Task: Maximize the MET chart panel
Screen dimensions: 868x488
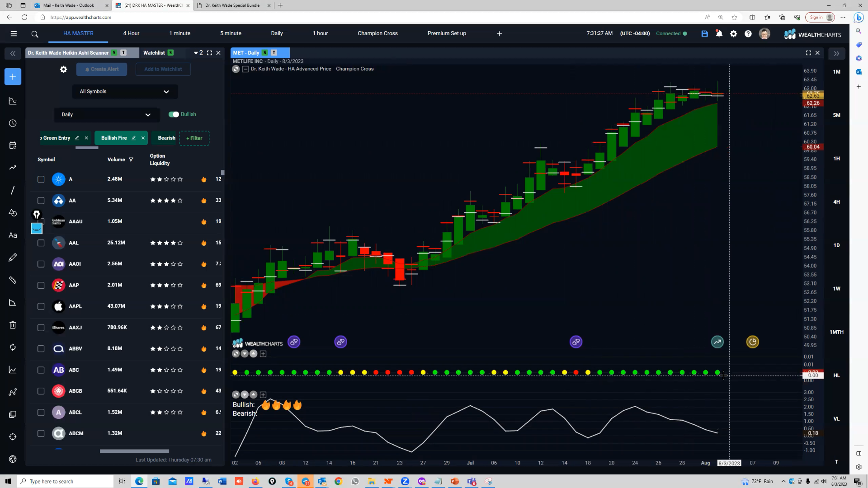Action: pyautogui.click(x=808, y=53)
